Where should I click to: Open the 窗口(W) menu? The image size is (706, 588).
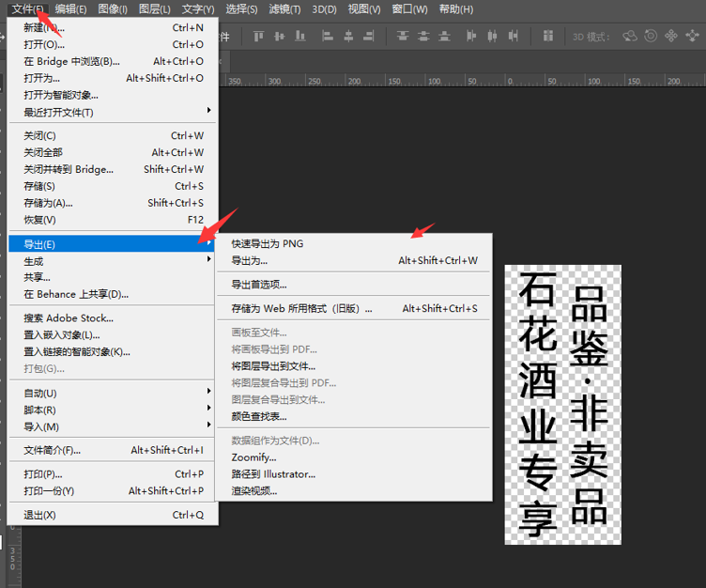409,9
